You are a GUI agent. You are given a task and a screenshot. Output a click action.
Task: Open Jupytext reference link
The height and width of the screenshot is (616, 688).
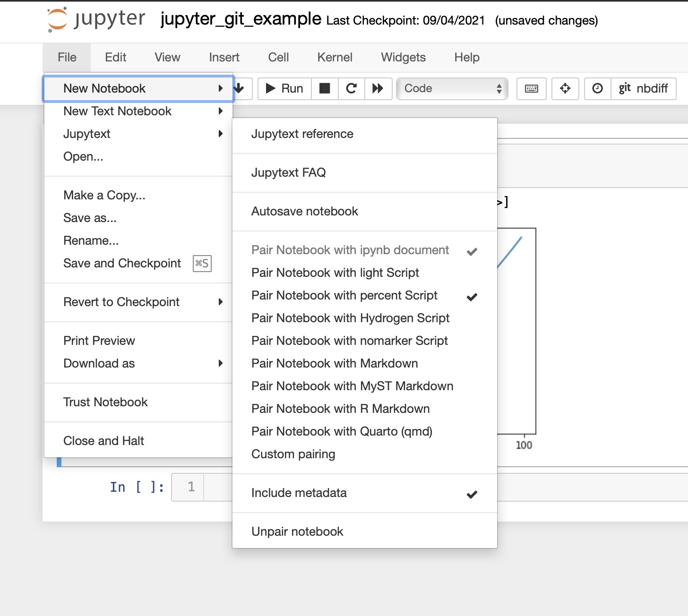(365, 134)
